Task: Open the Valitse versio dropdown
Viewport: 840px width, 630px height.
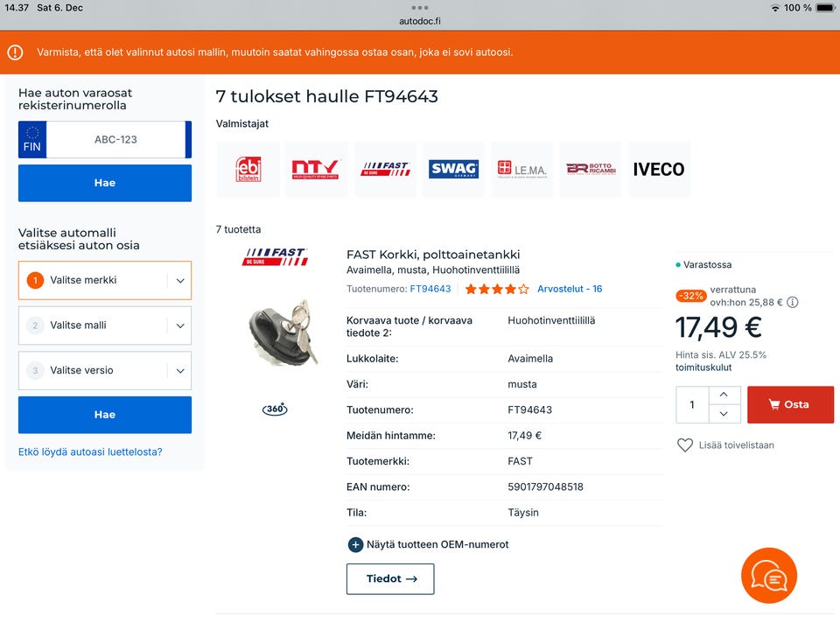Action: point(105,370)
